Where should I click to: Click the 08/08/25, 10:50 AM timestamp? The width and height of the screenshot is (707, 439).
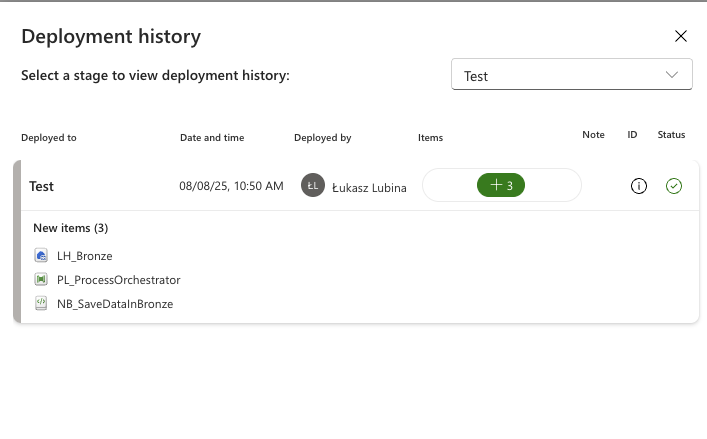click(231, 186)
